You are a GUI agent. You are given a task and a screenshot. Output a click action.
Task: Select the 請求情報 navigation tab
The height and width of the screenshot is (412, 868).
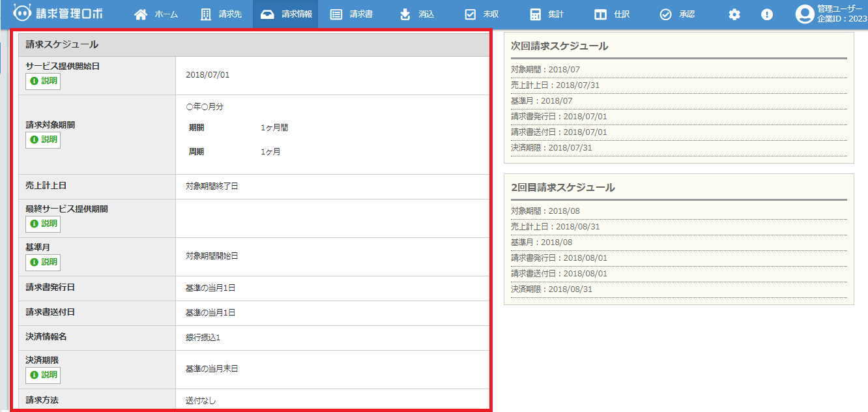point(285,14)
